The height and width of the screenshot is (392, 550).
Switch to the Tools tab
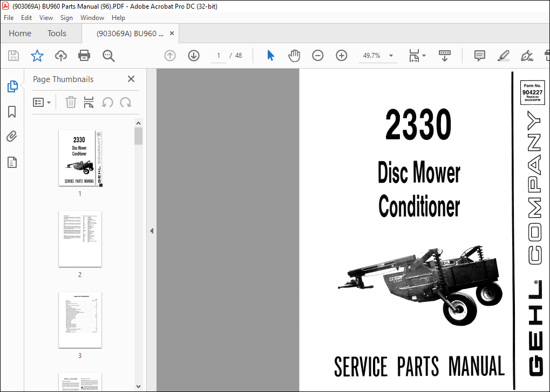[x=57, y=33]
